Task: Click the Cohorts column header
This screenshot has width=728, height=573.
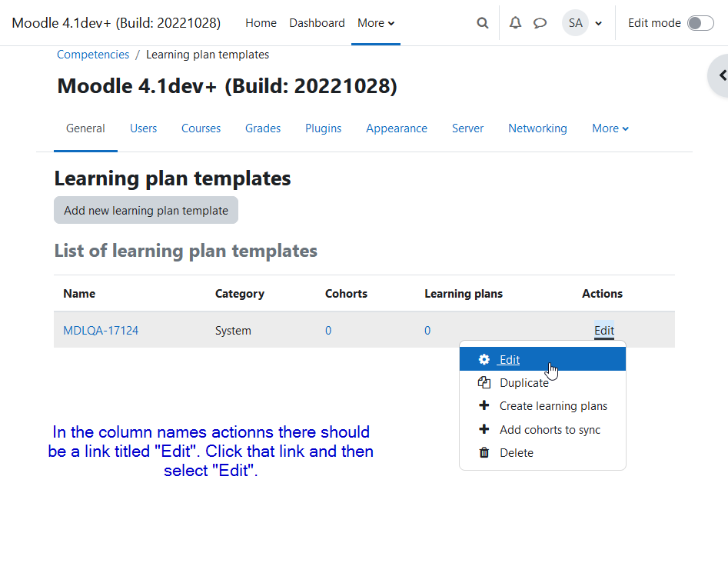Action: pos(346,294)
